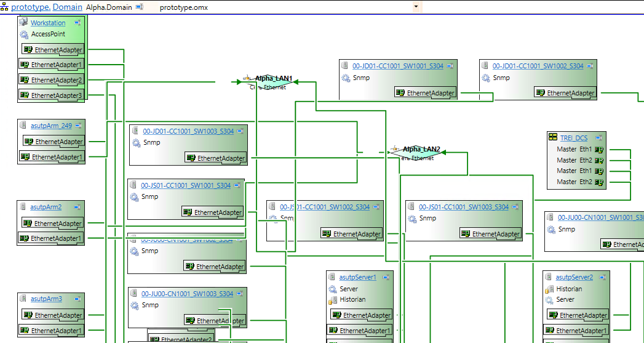Click pin icon on 00-JS01-CC1001_SW1001_S304
The image size is (644, 343).
point(237,185)
